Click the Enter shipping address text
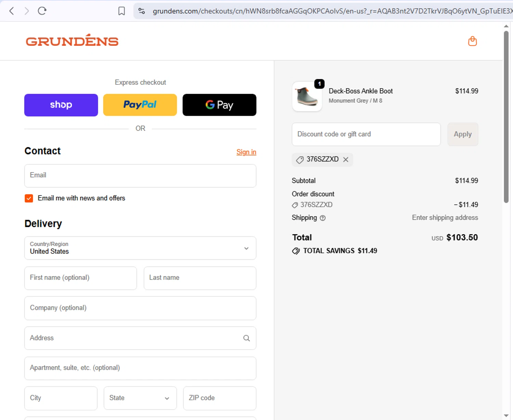513x420 pixels. coord(445,218)
